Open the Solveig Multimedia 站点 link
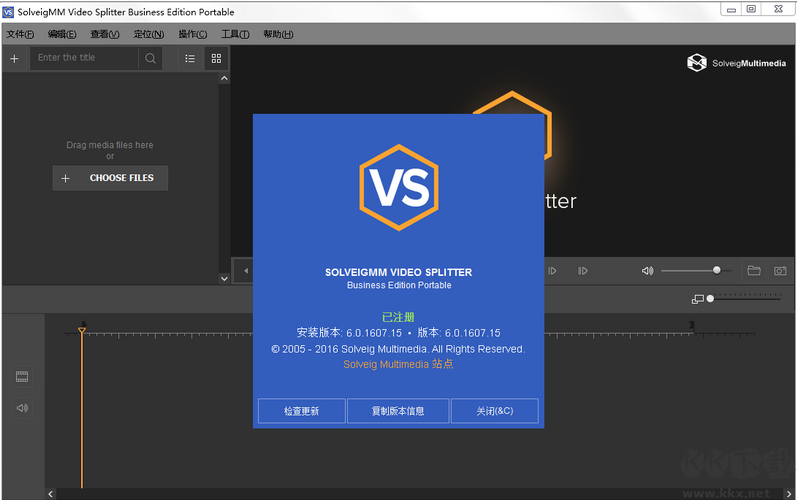The height and width of the screenshot is (500, 797). coord(398,364)
